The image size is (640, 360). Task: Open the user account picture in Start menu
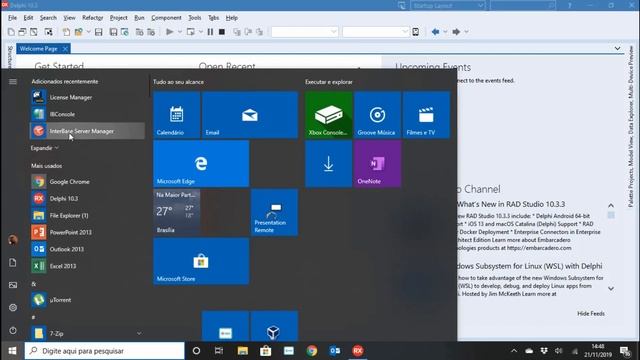pyautogui.click(x=13, y=240)
